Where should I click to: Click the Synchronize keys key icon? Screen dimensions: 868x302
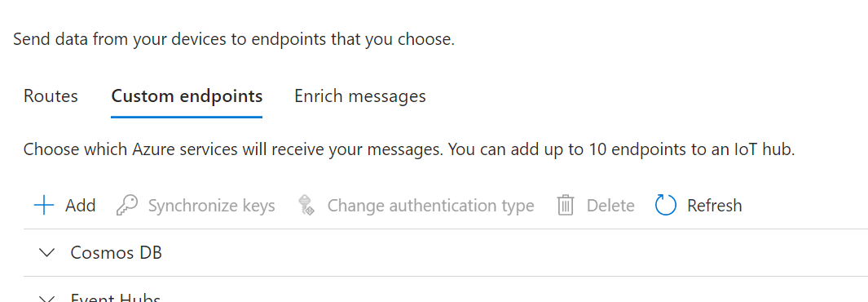127,206
